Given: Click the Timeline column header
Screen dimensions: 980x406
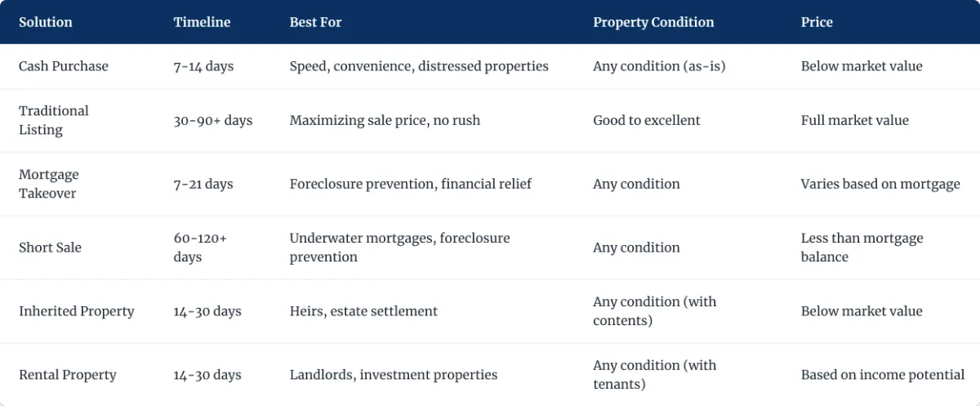Looking at the screenshot, I should [x=201, y=22].
